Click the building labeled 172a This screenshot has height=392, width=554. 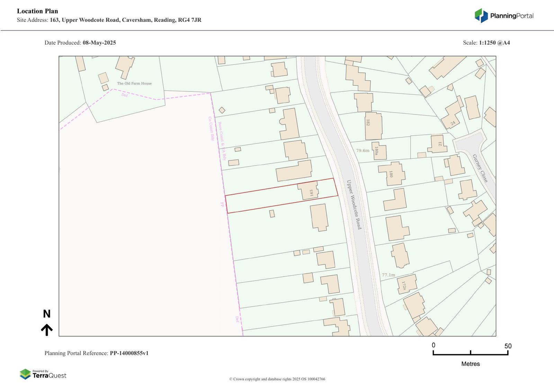coord(406,284)
